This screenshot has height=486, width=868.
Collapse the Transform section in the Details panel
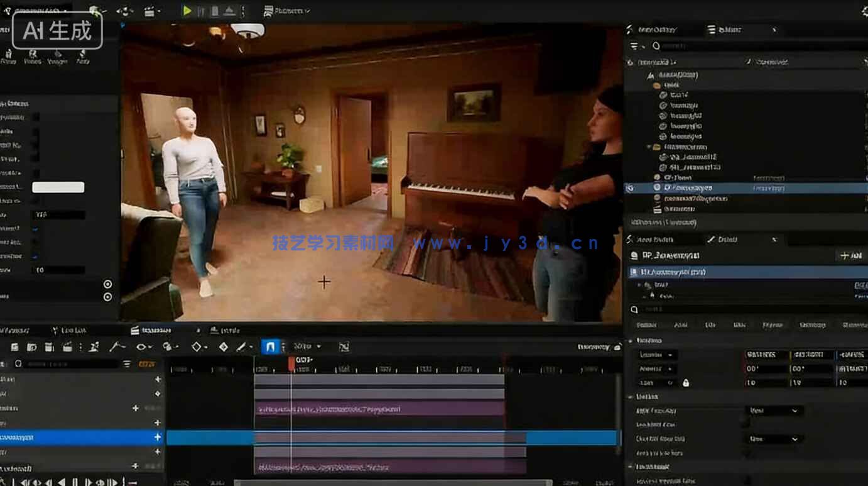click(x=631, y=340)
